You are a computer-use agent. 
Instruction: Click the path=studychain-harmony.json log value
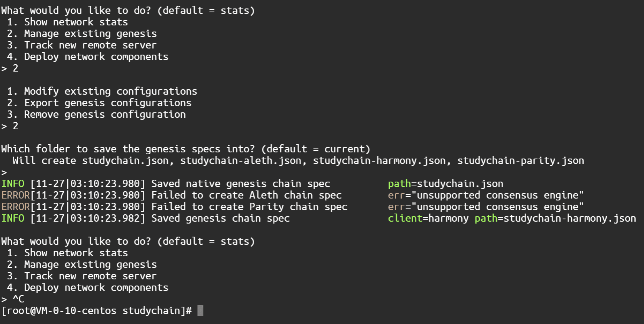click(x=555, y=218)
